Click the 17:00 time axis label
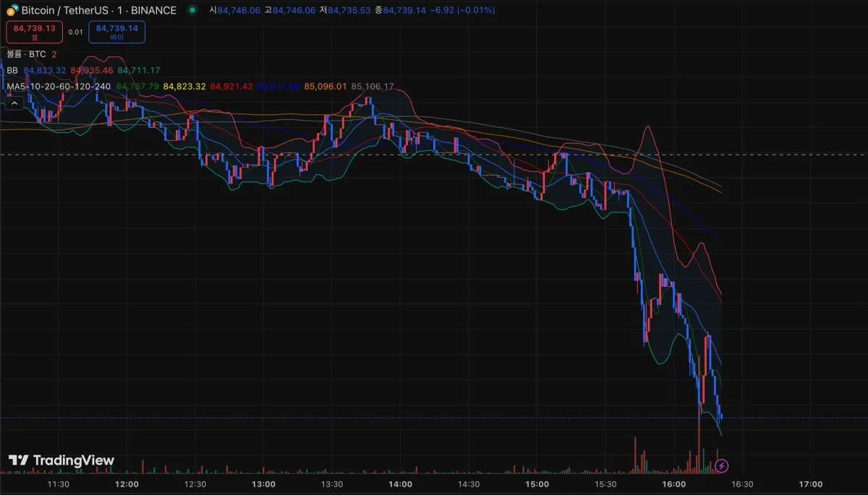Screen dimensions: 868x495 tap(810, 484)
